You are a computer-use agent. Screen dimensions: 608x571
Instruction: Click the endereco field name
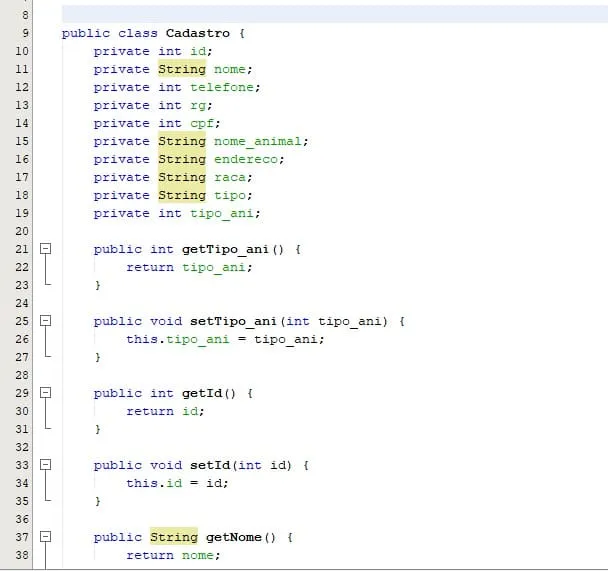pos(246,159)
